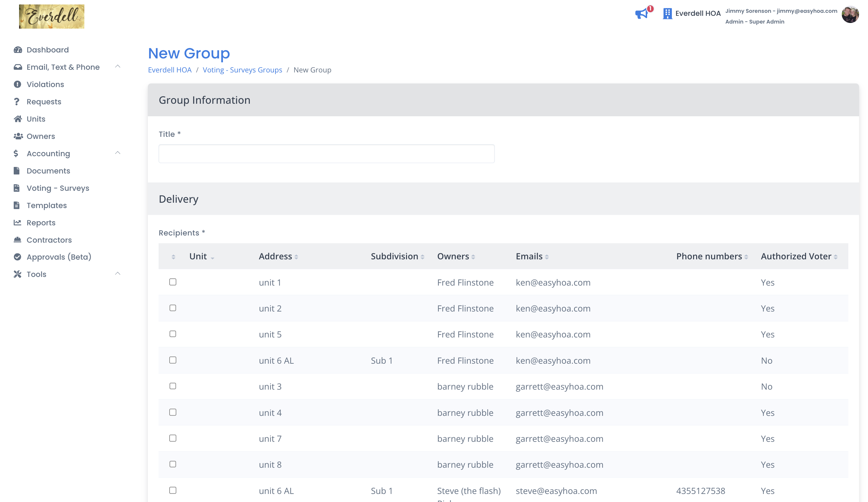Click the Owners people icon
The width and height of the screenshot is (868, 502).
click(18, 136)
